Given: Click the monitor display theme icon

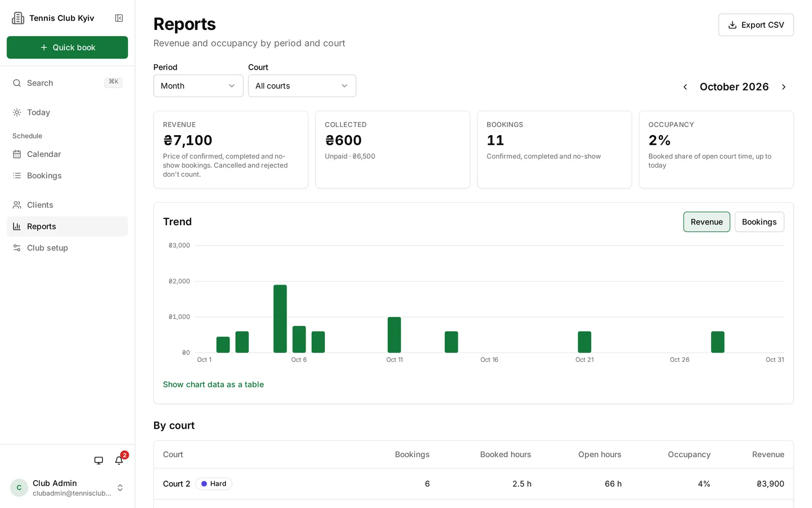Looking at the screenshot, I should [x=99, y=460].
